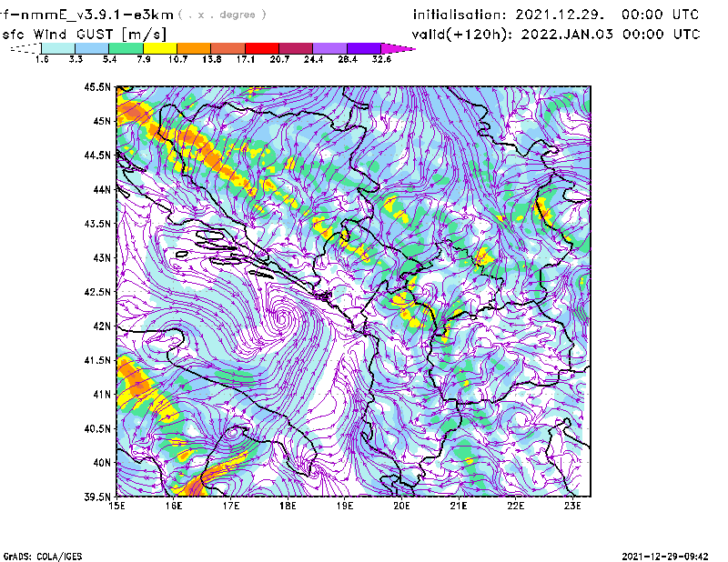728x562 pixels.
Task: Click the 'initialisation: 2021.12.29.' text
Action: click(x=509, y=15)
